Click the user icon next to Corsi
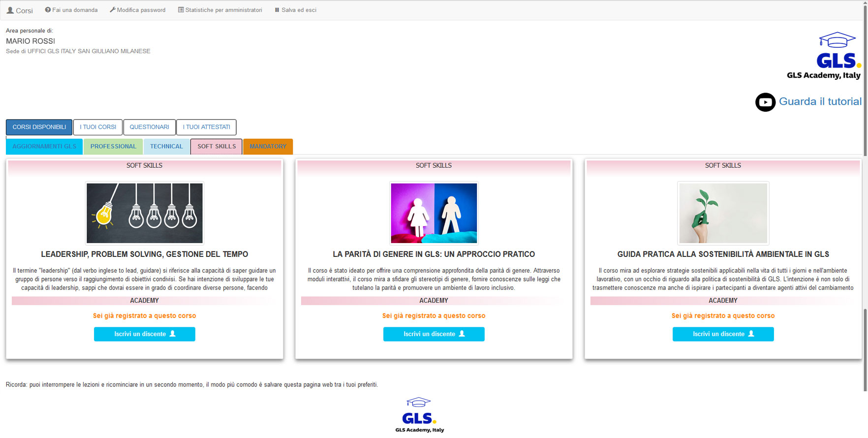 [x=10, y=10]
